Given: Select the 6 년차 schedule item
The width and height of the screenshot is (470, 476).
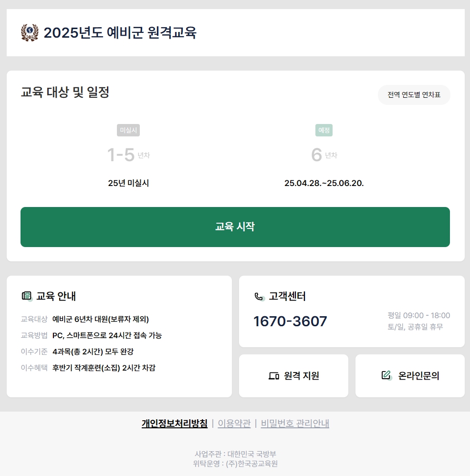Looking at the screenshot, I should pos(324,156).
